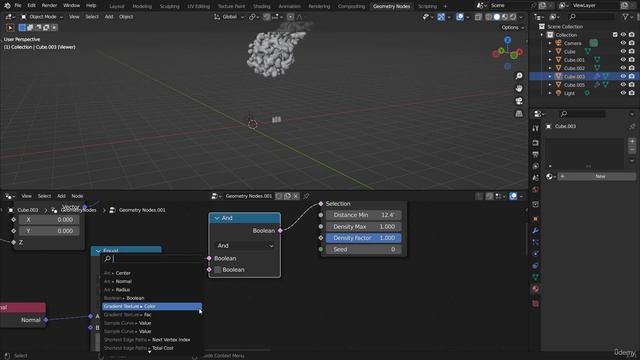Open the File menu
640x360 pixels.
[18, 6]
